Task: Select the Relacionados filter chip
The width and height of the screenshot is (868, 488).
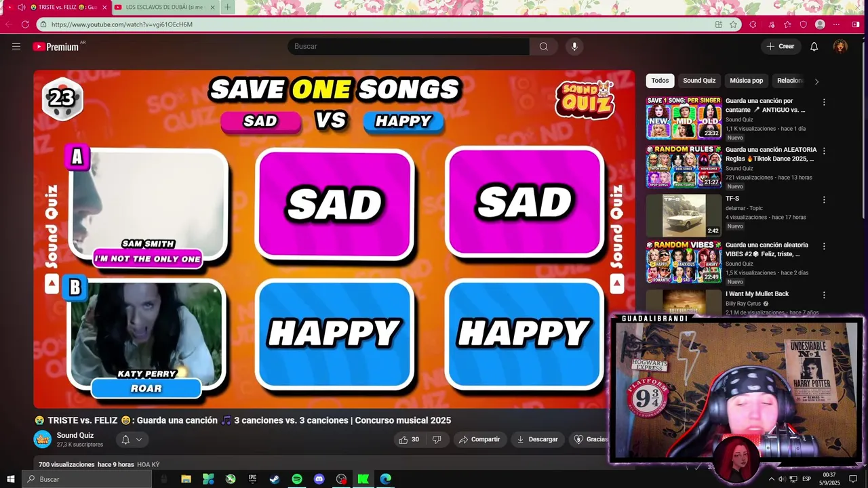Action: point(789,81)
